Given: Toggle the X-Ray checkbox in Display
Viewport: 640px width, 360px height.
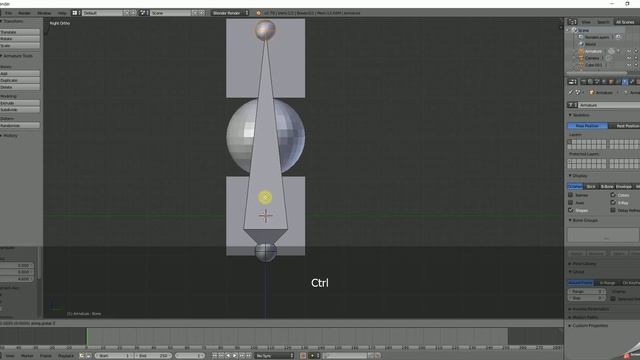Looking at the screenshot, I should [x=613, y=202].
